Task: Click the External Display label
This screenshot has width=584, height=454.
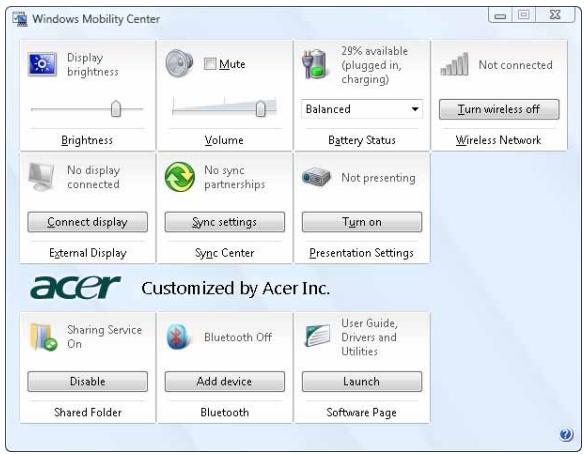Action: pyautogui.click(x=88, y=253)
